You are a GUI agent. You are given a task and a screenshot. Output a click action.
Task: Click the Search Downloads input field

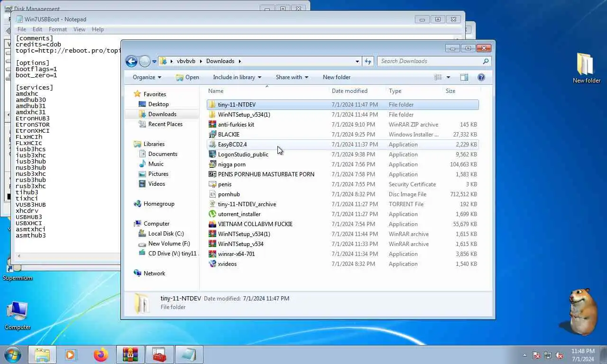(x=434, y=61)
